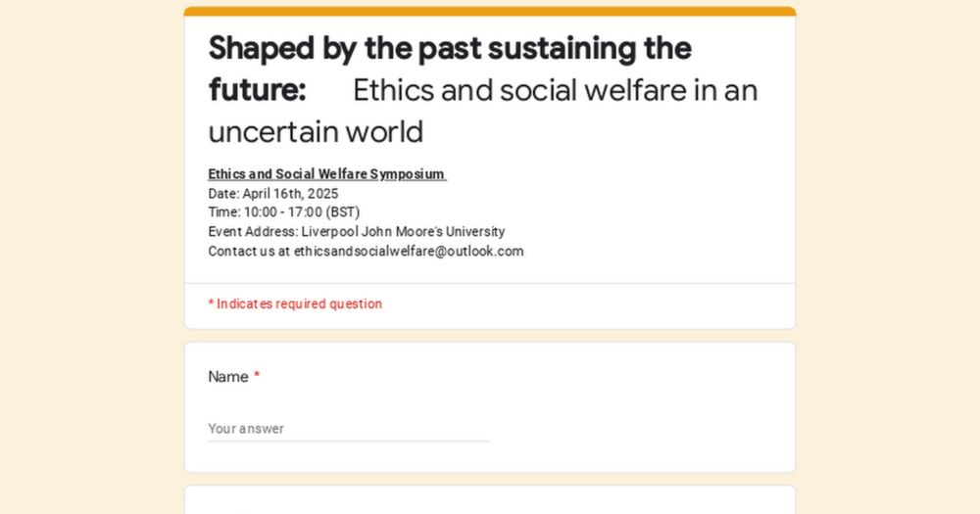
Task: Click the "(BST)" timezone label
Action: point(343,212)
